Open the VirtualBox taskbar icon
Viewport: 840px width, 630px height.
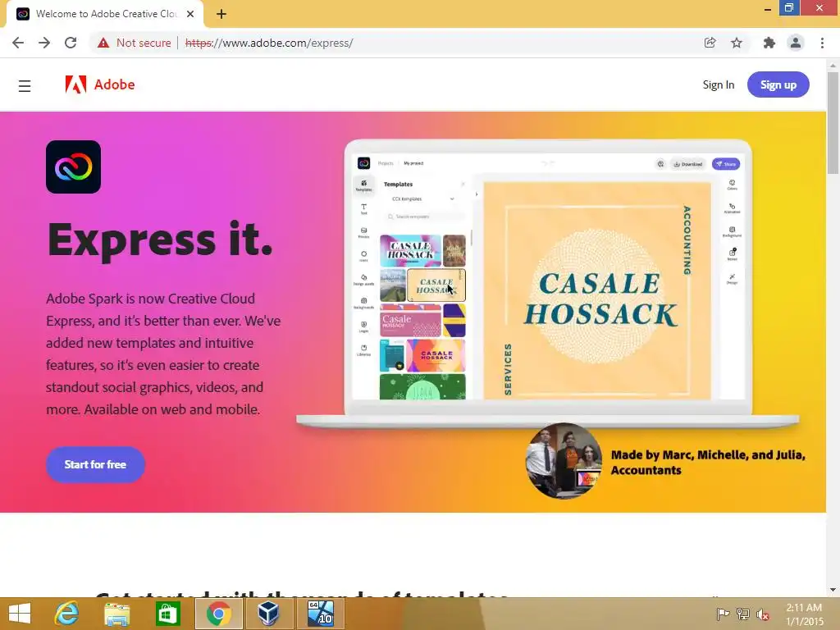pyautogui.click(x=268, y=614)
